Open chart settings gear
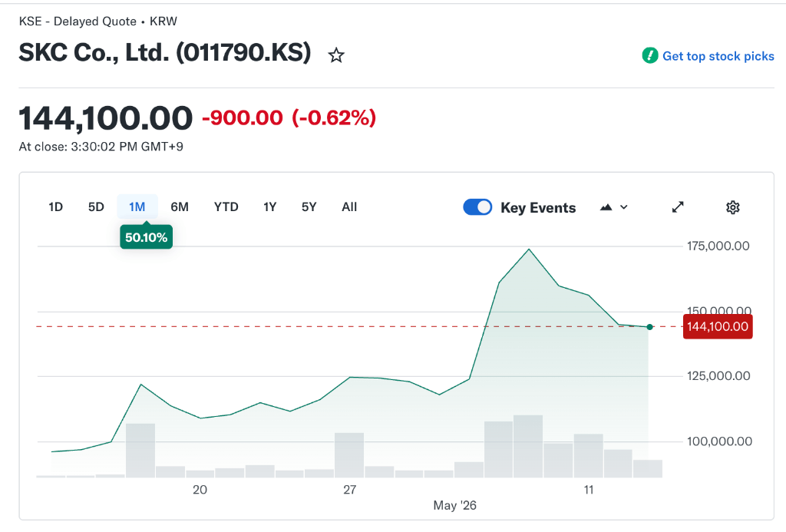The width and height of the screenshot is (786, 532). 733,207
